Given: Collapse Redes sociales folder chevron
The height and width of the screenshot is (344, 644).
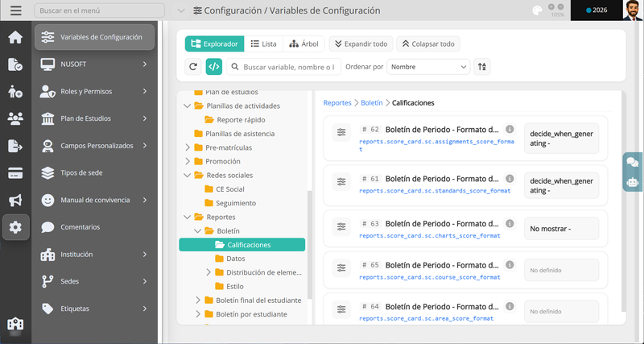Looking at the screenshot, I should pos(188,175).
